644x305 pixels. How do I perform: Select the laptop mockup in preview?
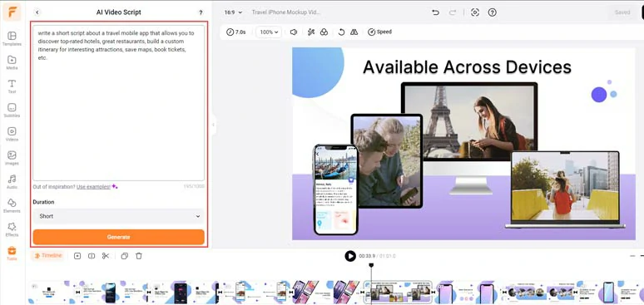point(565,189)
